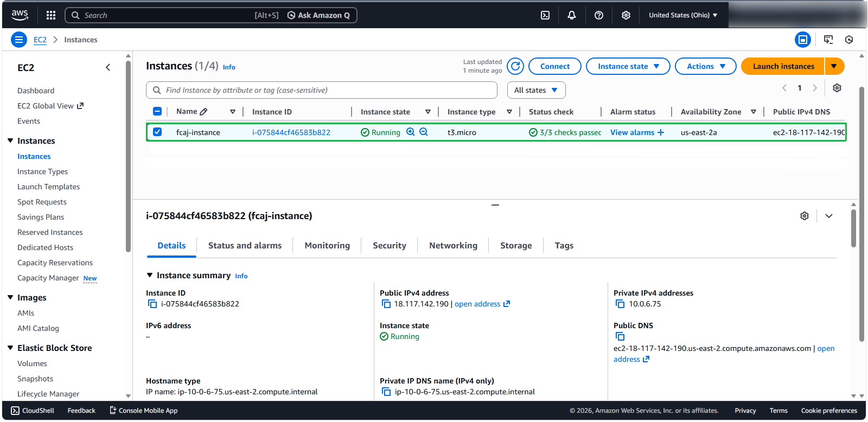Open the All states filter dropdown

pos(536,90)
